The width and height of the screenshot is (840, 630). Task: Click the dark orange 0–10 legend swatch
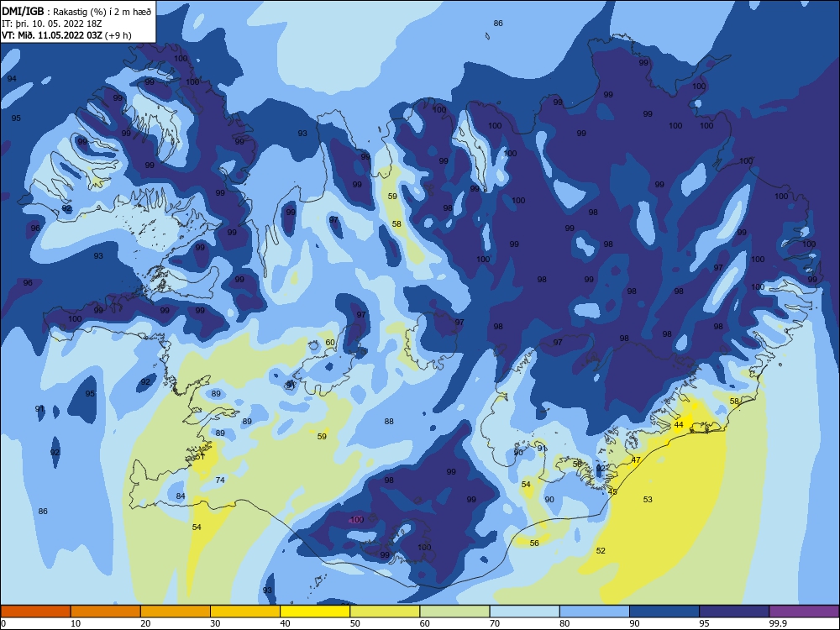[35, 612]
